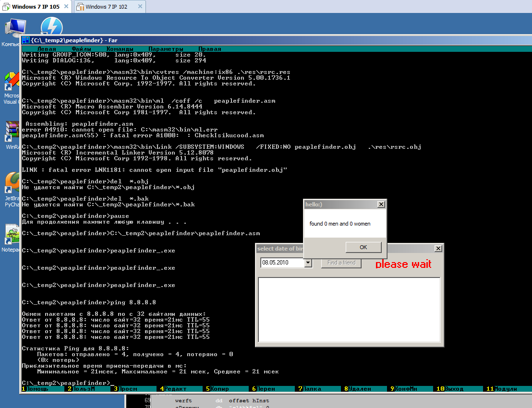Click the blue lightning desktop icon
532x408 pixels.
click(x=52, y=26)
